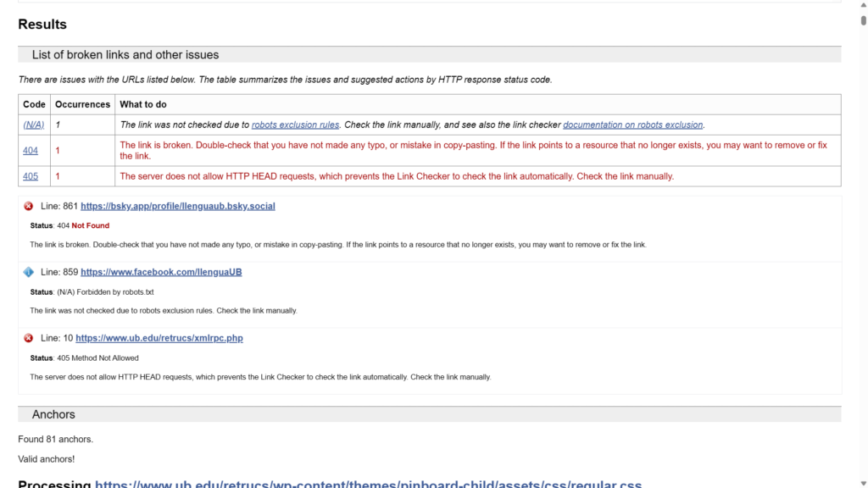This screenshot has height=488, width=868.
Task: Click the scrollbar up arrow
Action: [863, 5]
